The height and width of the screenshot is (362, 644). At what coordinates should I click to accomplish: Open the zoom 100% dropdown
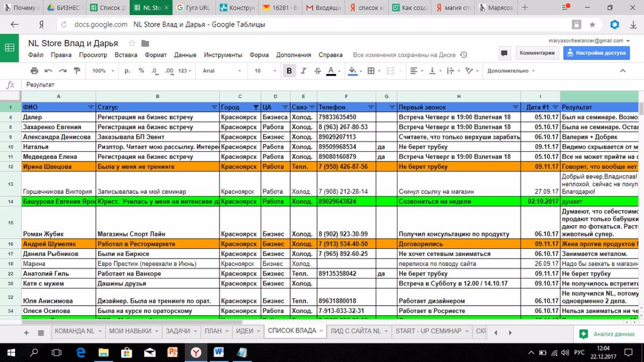pyautogui.click(x=102, y=71)
